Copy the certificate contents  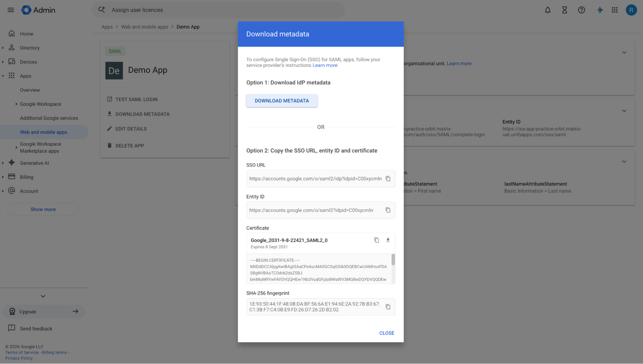(377, 240)
